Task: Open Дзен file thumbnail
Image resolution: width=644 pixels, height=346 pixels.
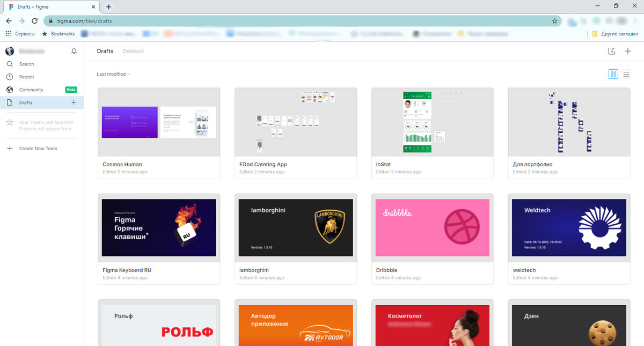Action: point(569,323)
